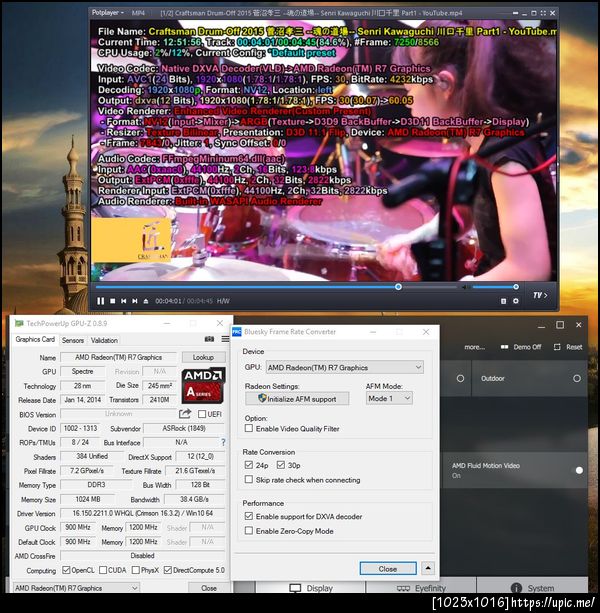
Task: Click the Close button in GPU-Z
Action: (x=209, y=588)
